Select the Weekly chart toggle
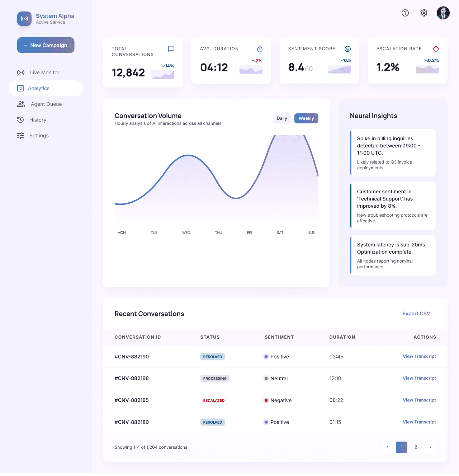The image size is (459, 476). point(306,118)
